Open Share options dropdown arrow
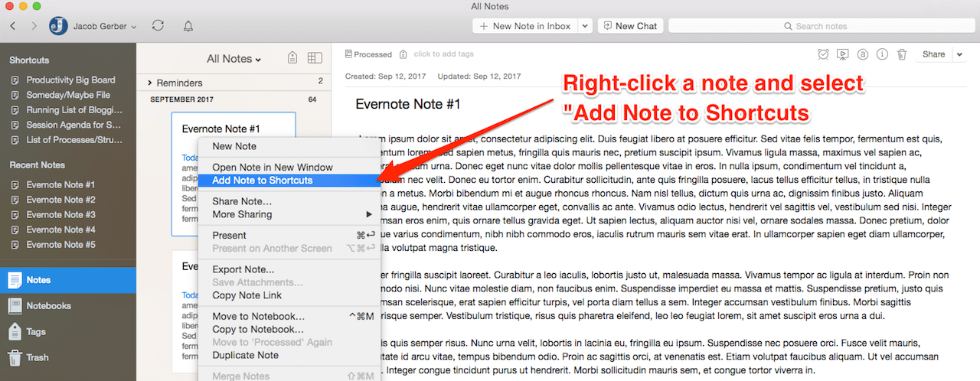The width and height of the screenshot is (980, 381). tap(959, 54)
